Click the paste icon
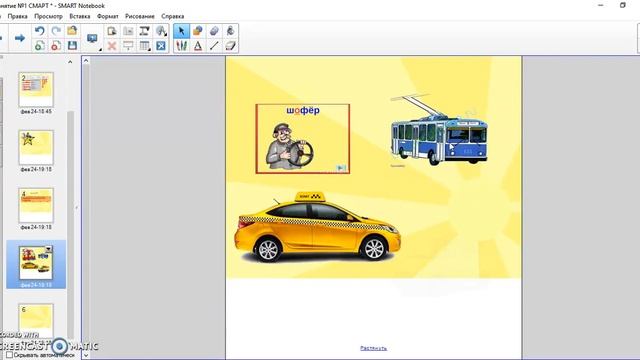This screenshot has width=640, height=360. pyautogui.click(x=111, y=31)
